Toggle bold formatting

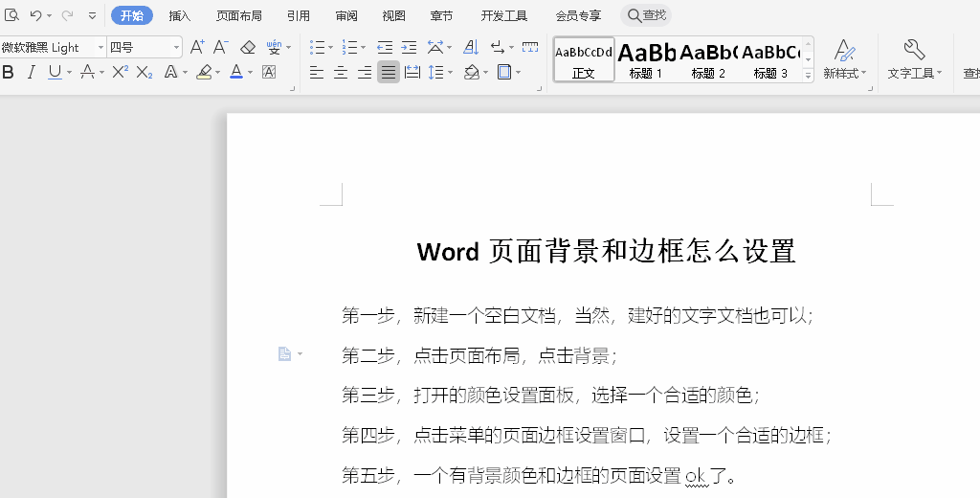pos(9,72)
